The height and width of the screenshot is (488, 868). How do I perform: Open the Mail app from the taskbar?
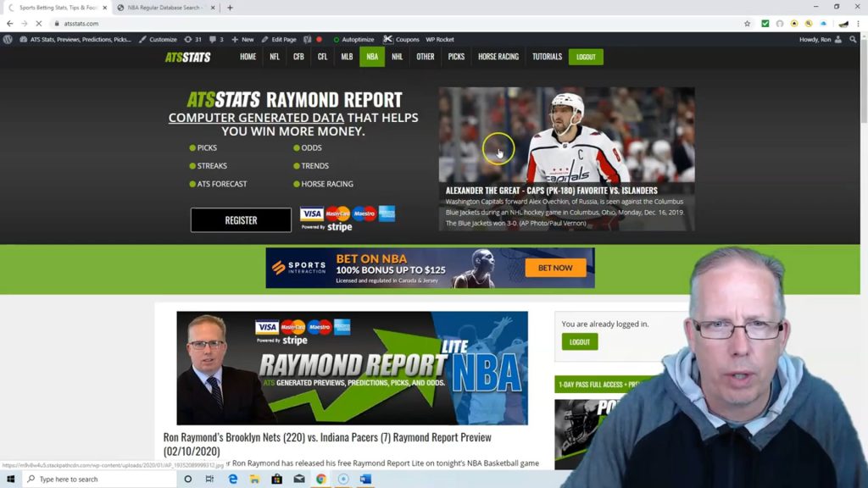pyautogui.click(x=299, y=480)
